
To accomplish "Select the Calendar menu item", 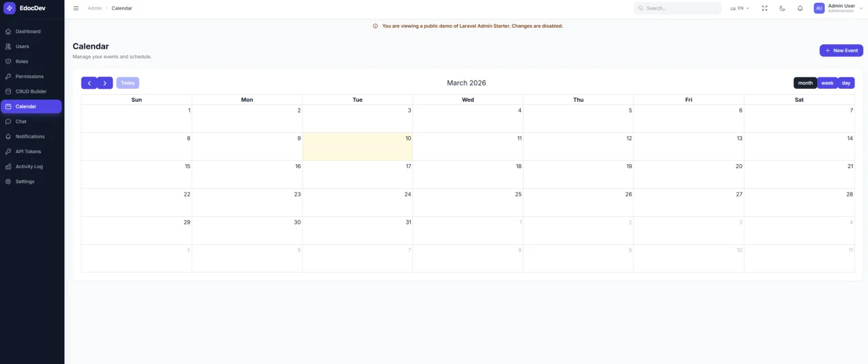I will [32, 106].
